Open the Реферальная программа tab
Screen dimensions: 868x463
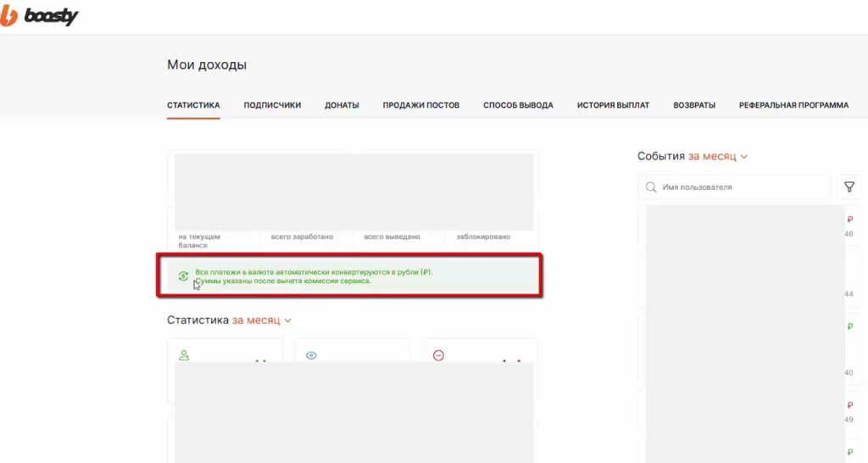click(x=793, y=105)
